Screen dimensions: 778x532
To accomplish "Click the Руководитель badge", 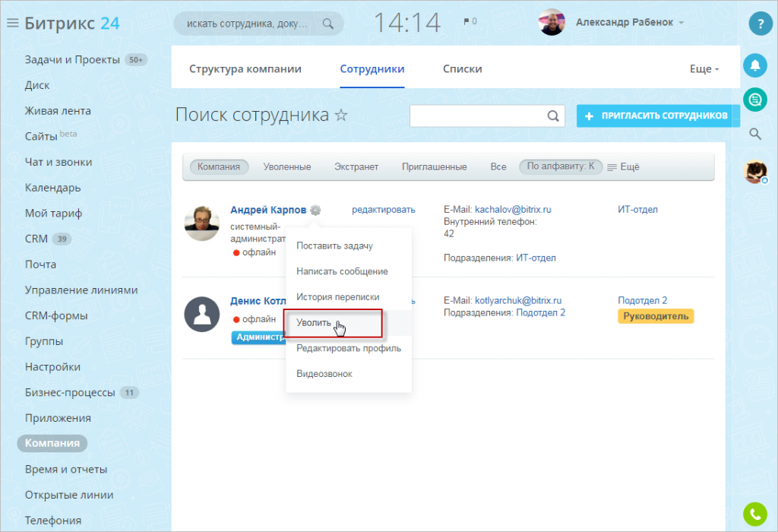I will coord(656,316).
